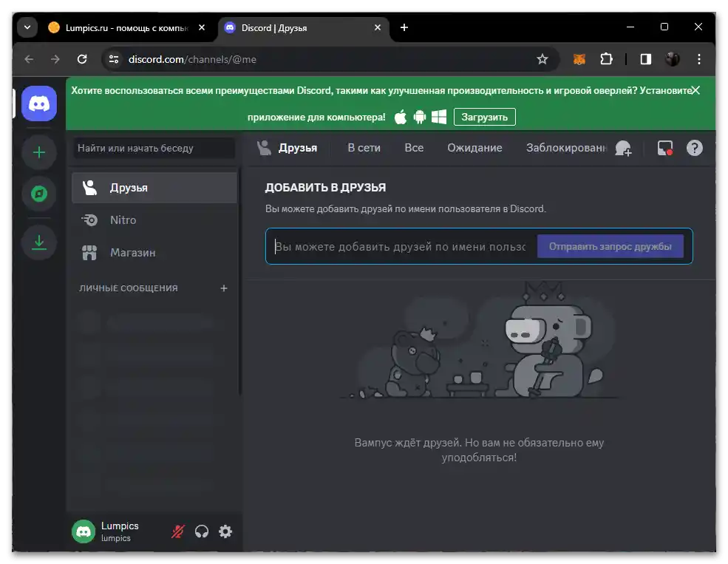The image size is (728, 564).
Task: Click the Discord | Друзья tab title
Action: click(274, 28)
